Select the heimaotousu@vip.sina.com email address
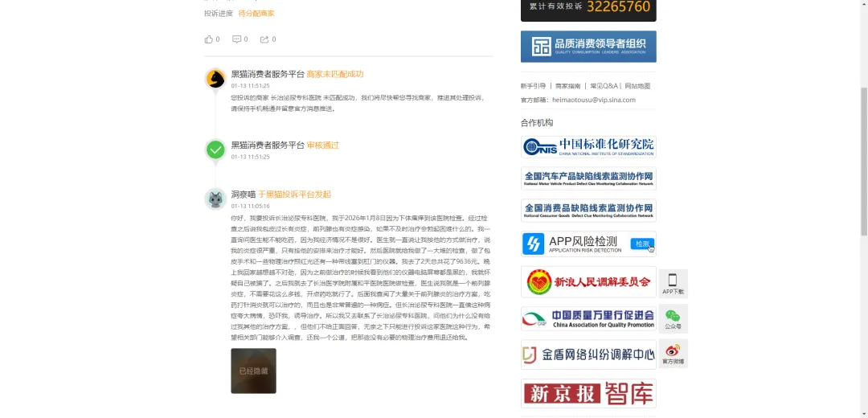 (594, 100)
